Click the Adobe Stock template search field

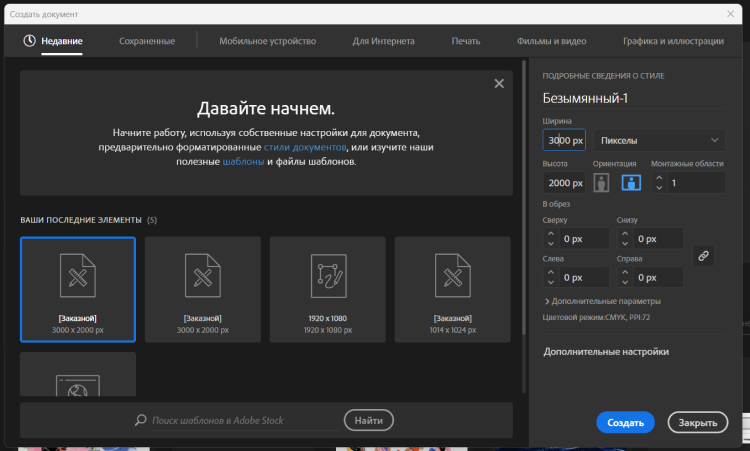tap(244, 420)
